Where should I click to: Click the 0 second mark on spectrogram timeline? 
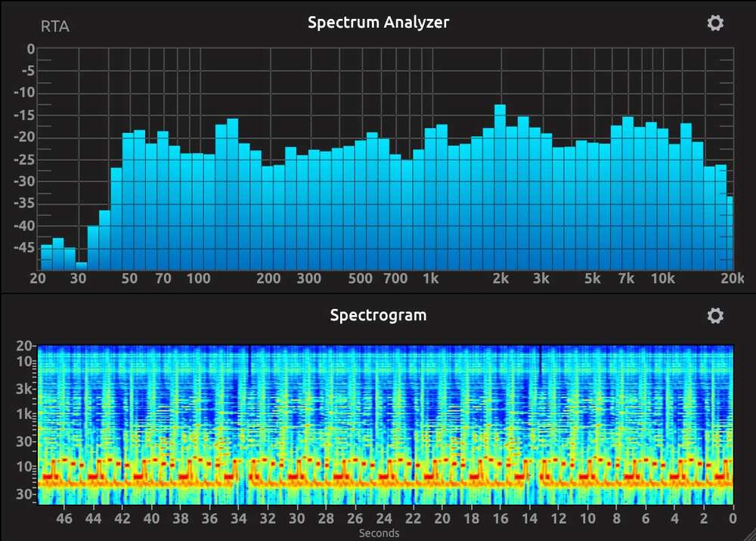tap(731, 519)
